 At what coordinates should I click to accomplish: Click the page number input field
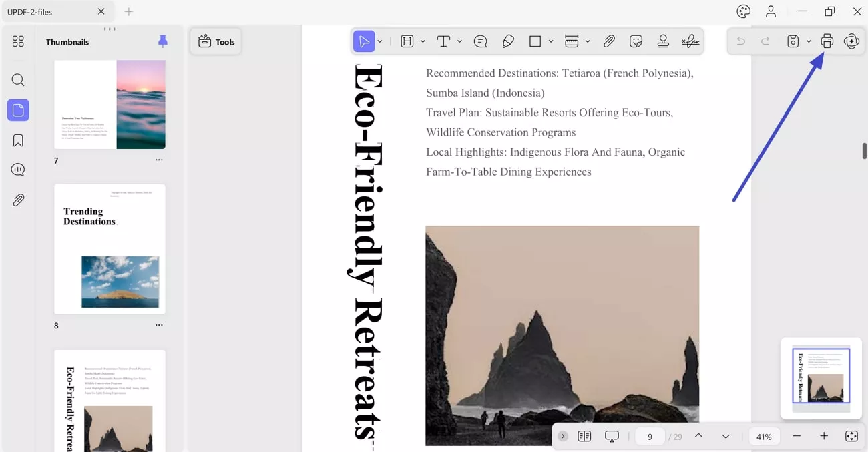(650, 437)
